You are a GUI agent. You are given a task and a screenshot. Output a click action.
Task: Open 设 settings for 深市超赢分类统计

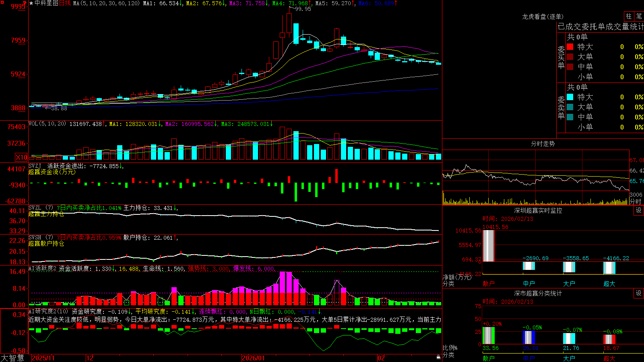pos(639,294)
